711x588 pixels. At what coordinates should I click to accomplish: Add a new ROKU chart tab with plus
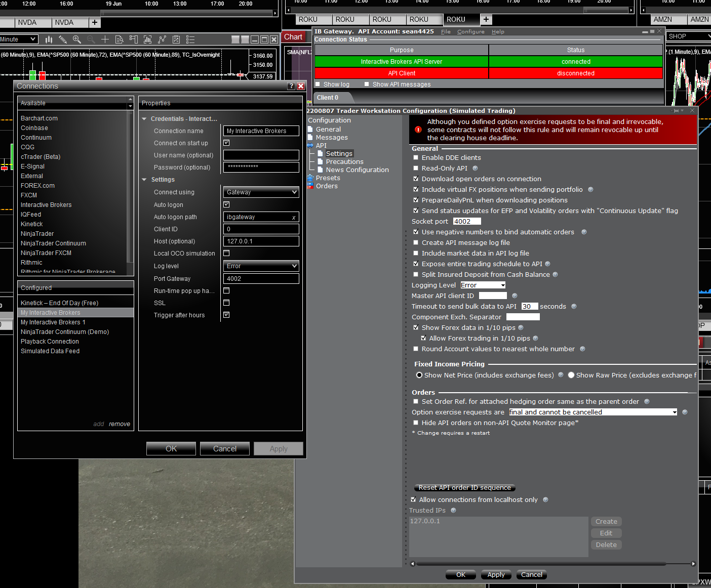pyautogui.click(x=486, y=20)
